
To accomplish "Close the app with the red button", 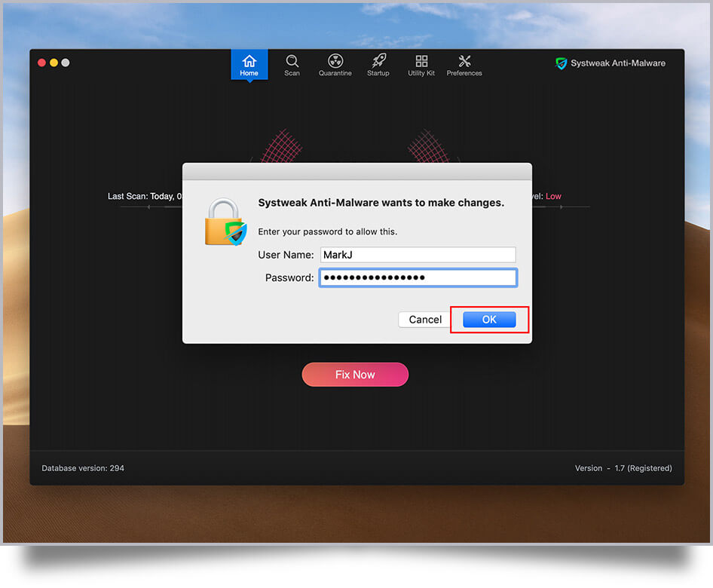I will pyautogui.click(x=42, y=63).
